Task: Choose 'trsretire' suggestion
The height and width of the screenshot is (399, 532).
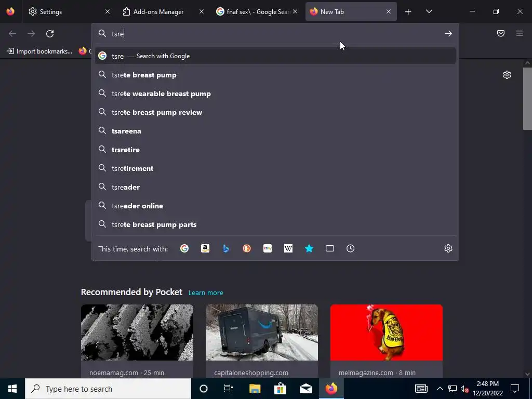Action: pos(275,150)
